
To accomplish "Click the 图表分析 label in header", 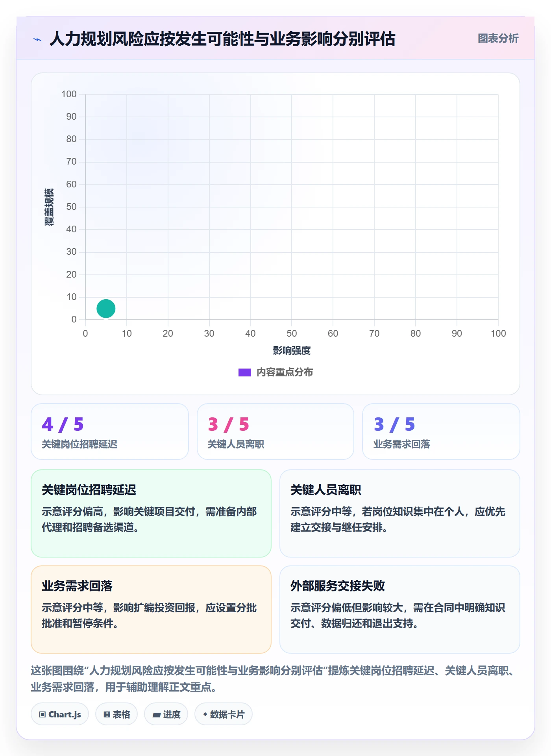I will [x=498, y=39].
